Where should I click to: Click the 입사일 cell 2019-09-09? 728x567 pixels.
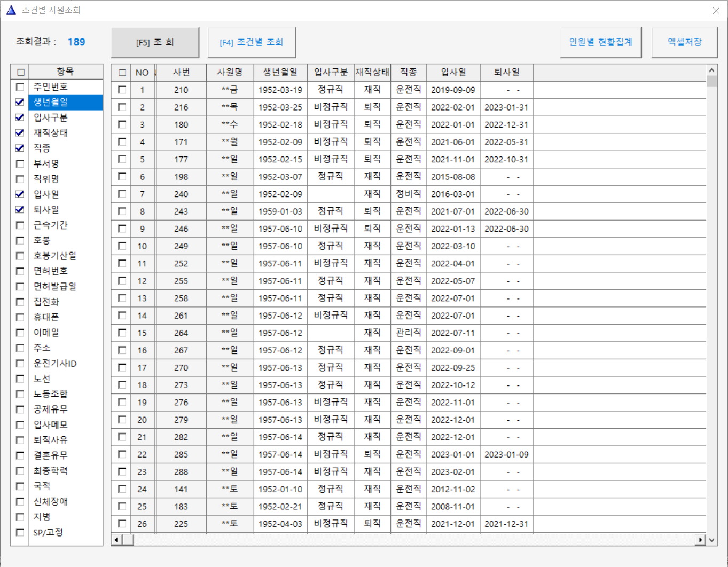(453, 90)
